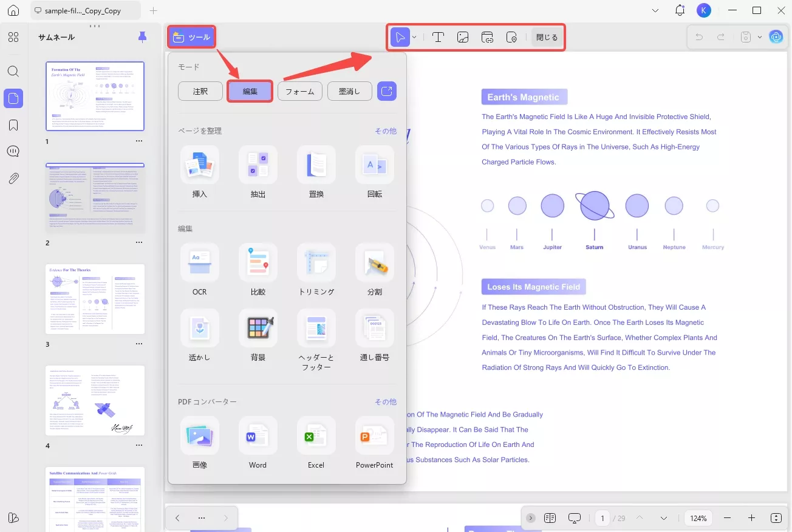Open the 124% zoom level dropdown
This screenshot has width=792, height=532.
[x=698, y=518]
